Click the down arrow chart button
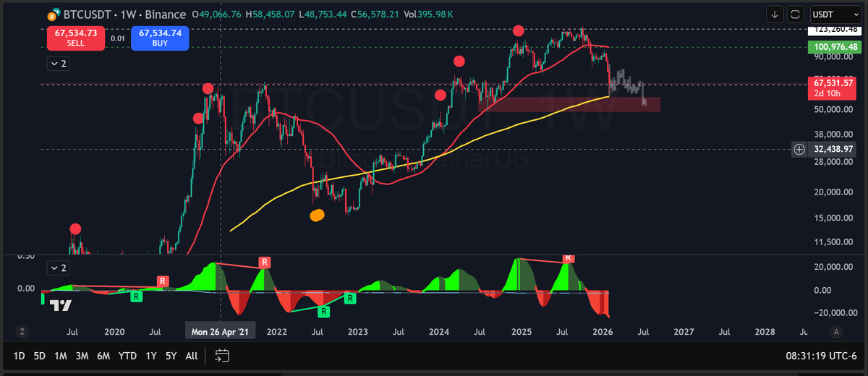 (775, 14)
